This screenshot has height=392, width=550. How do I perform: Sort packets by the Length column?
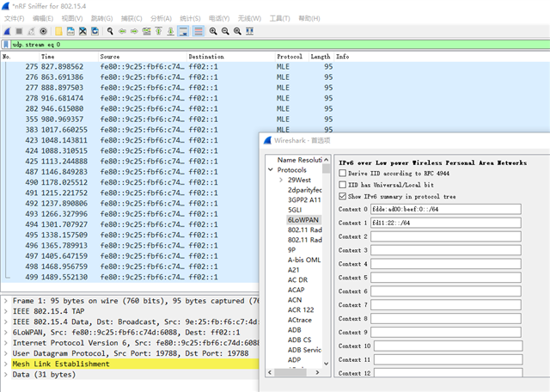pos(321,57)
